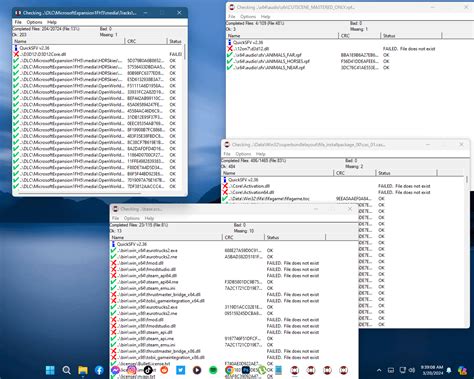Click the taskbar clock and date
Viewport: 474px width, 379px height.
pyautogui.click(x=432, y=370)
